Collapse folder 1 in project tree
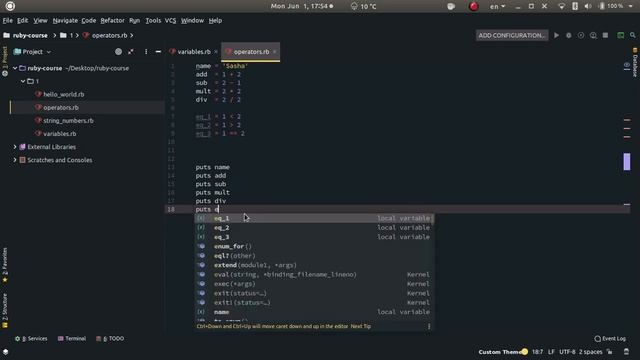Image resolution: width=640 pixels, height=360 pixels. coord(23,81)
